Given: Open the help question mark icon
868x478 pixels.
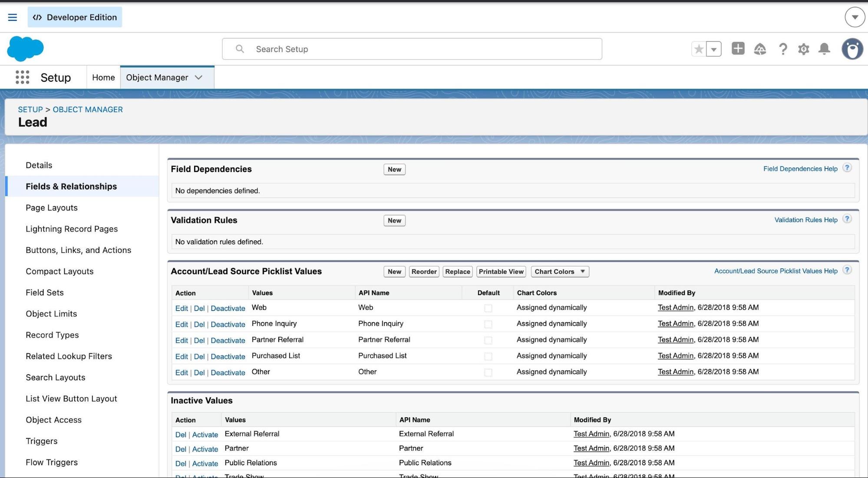Looking at the screenshot, I should pyautogui.click(x=783, y=49).
